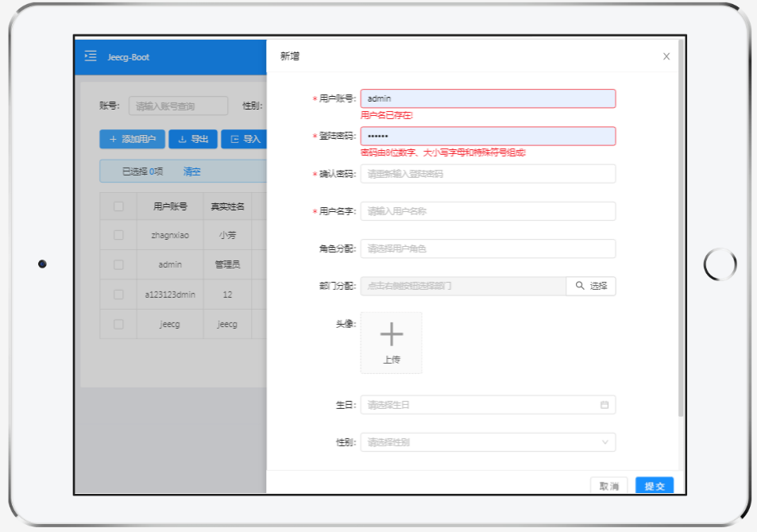Toggle the select-all checkbox in the table header
The width and height of the screenshot is (757, 532).
point(118,205)
